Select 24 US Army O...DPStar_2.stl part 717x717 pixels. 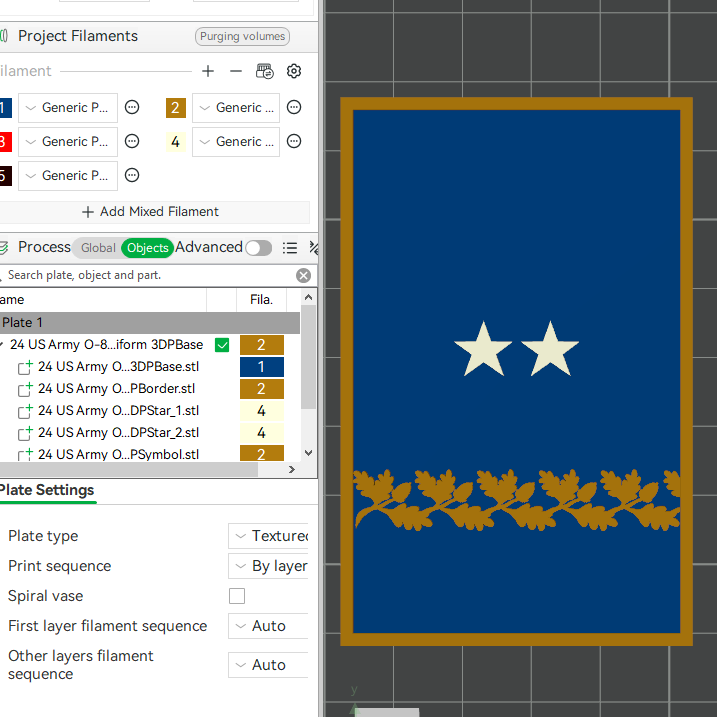(x=118, y=433)
